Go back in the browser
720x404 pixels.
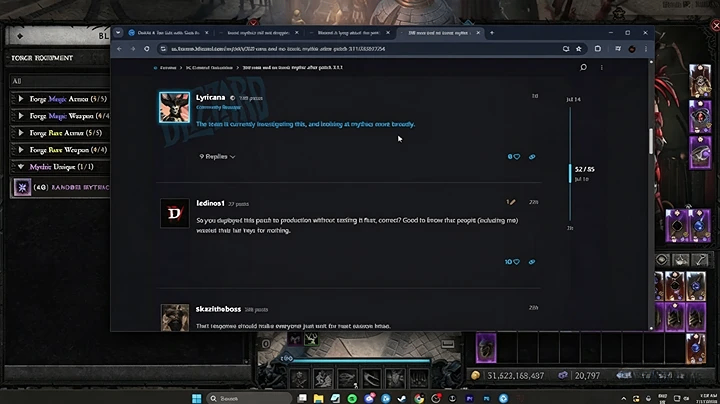pos(119,49)
